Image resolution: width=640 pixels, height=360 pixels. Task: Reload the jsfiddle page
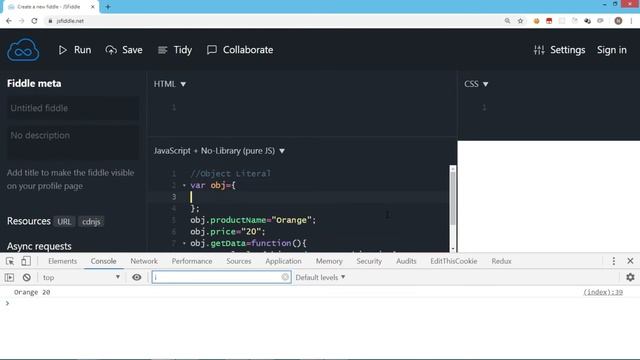[34, 21]
